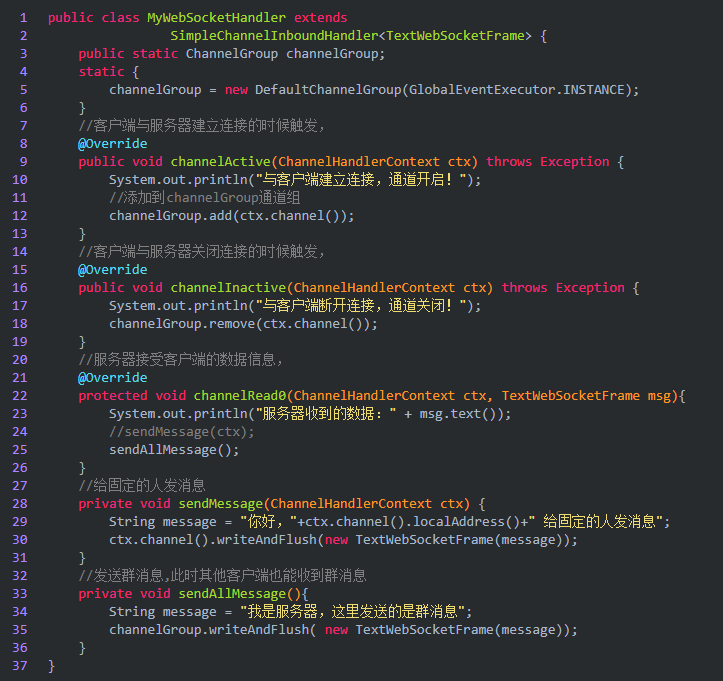Click GlobalEventExecutor.INSTANCE on line 5

(x=516, y=90)
